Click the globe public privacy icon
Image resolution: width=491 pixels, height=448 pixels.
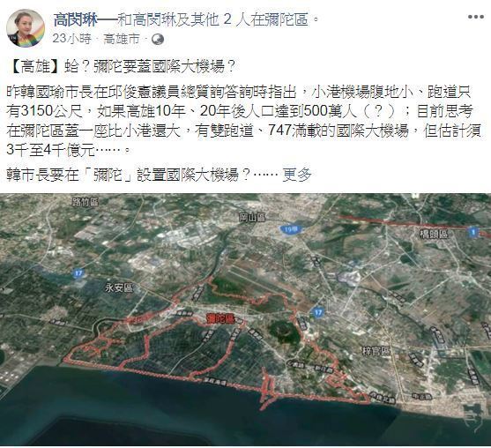click(158, 39)
